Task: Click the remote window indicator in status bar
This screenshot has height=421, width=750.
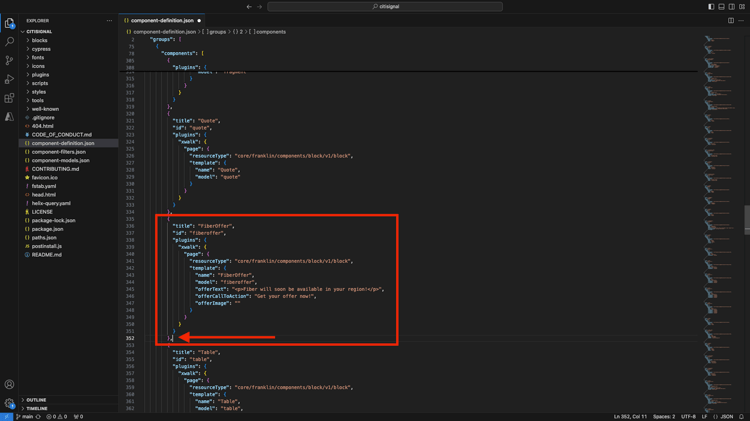Action: 6,417
